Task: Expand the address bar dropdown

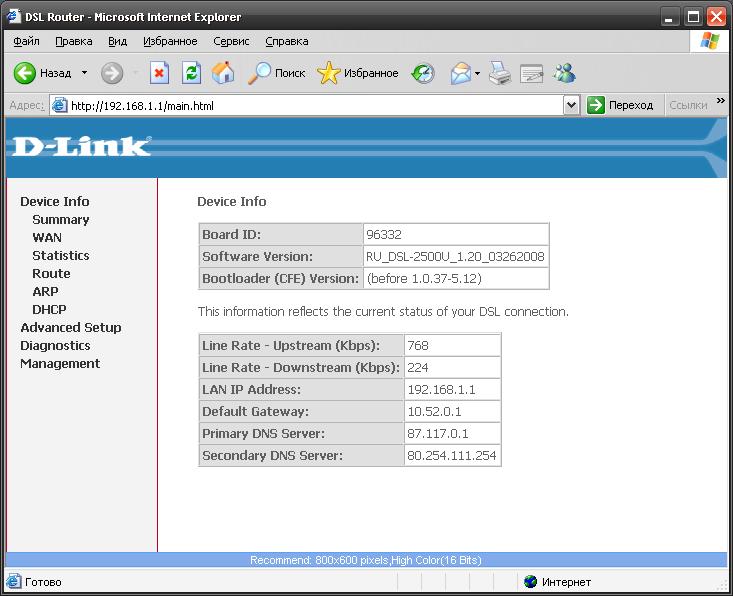Action: tap(571, 105)
